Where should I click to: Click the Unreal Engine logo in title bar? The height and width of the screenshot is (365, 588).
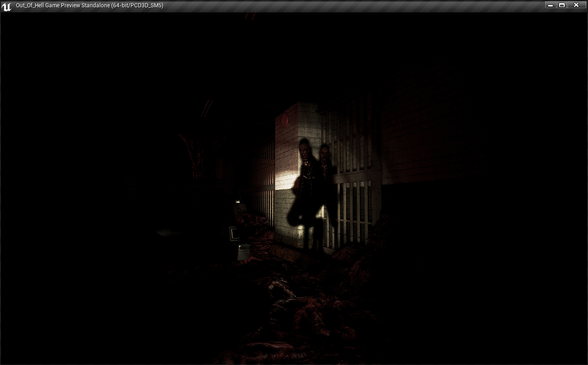pos(6,6)
